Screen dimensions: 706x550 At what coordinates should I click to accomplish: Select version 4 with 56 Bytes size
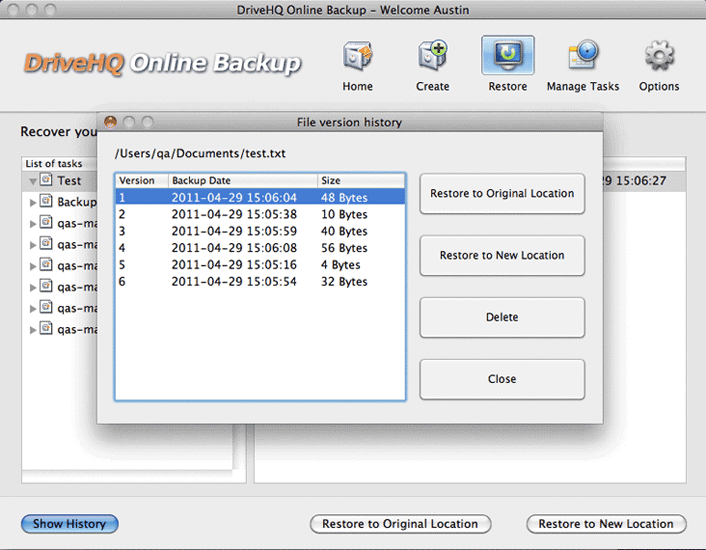point(260,248)
